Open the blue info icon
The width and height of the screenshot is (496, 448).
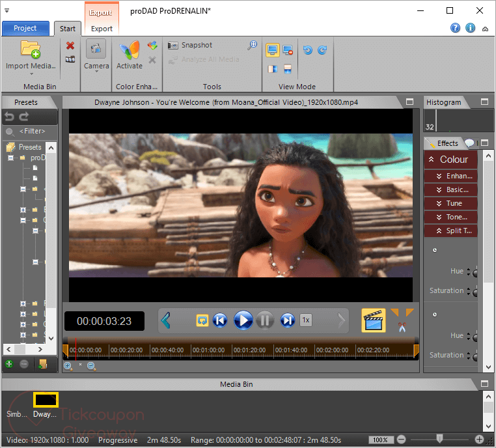(471, 28)
